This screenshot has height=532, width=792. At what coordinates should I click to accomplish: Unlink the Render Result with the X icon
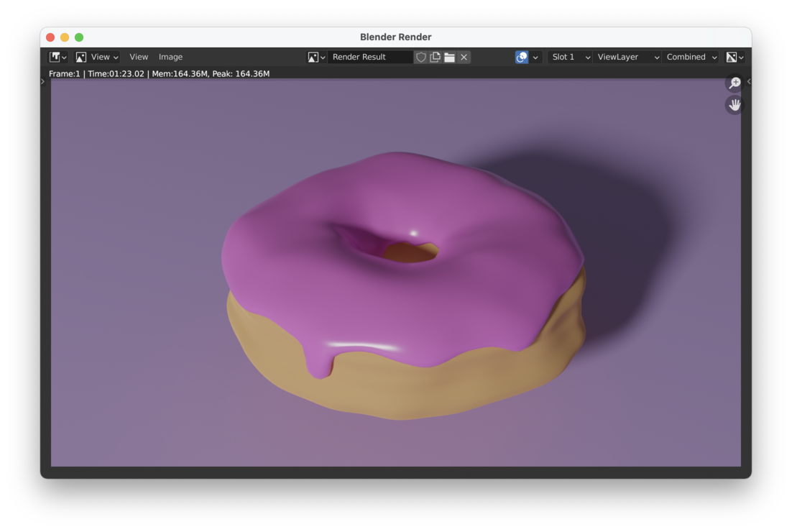(x=464, y=57)
